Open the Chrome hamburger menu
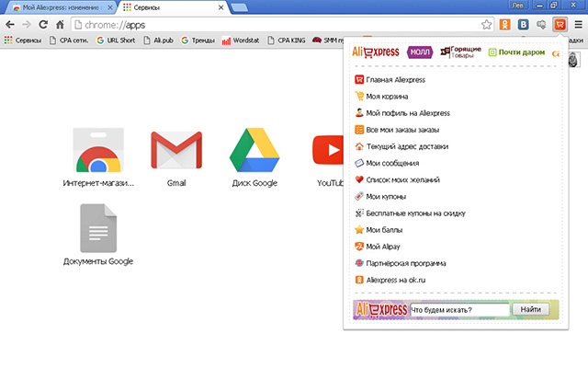Screen dimensions: 588x368 [x=578, y=25]
